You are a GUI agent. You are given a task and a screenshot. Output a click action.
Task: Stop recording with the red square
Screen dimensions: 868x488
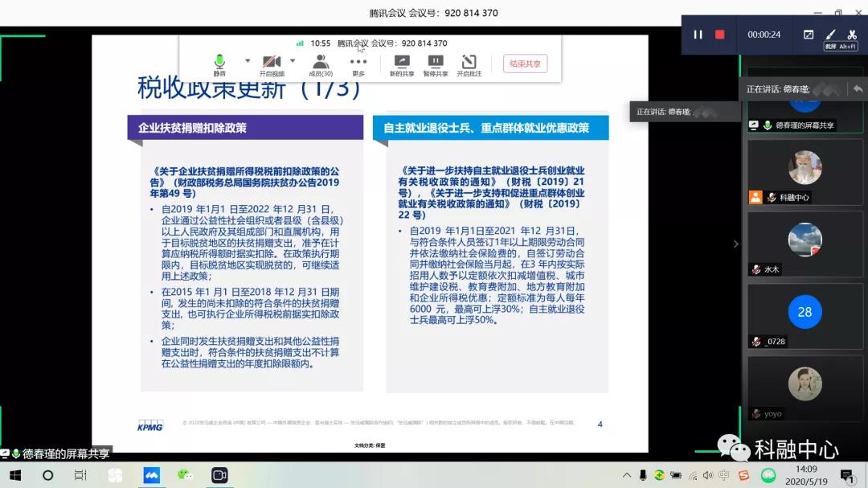(720, 35)
